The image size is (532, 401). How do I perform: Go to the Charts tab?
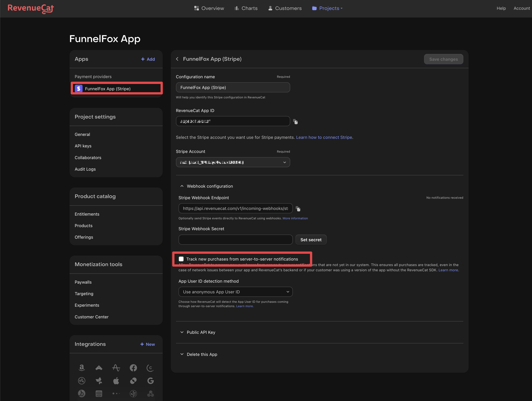click(246, 8)
